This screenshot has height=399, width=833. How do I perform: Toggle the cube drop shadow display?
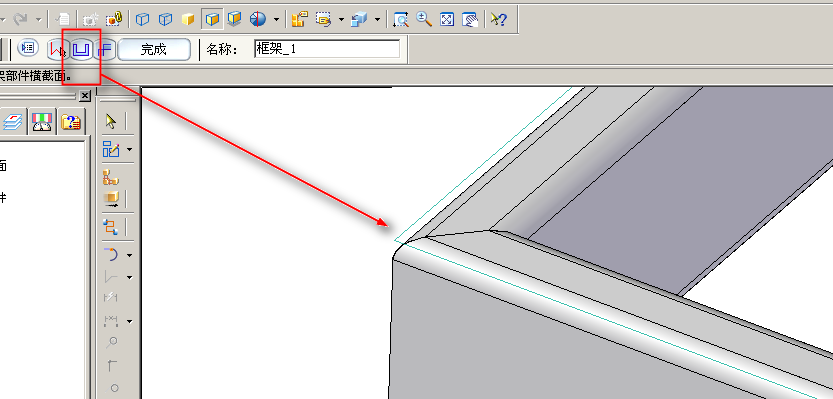(234, 20)
